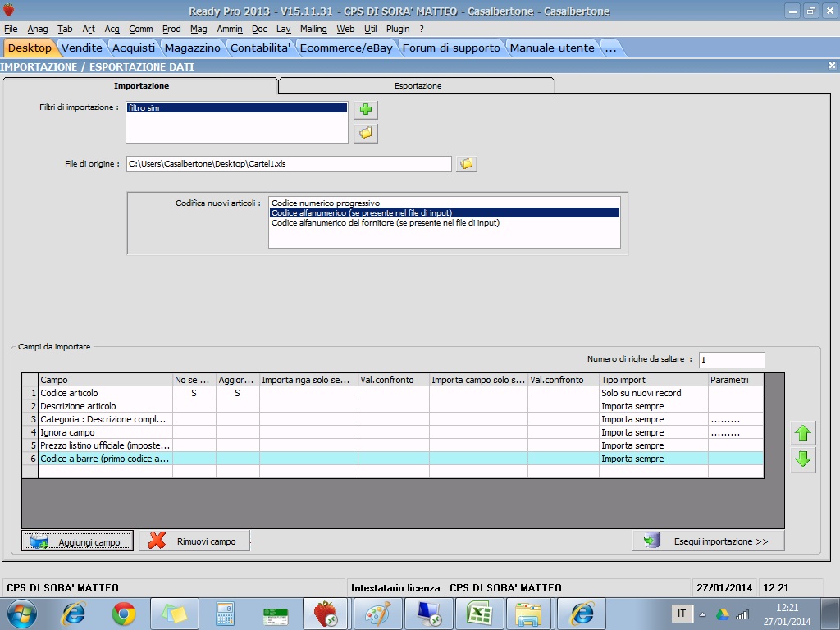Screen dimensions: 840x630
Task: Select the Importazione tab
Action: coord(141,85)
